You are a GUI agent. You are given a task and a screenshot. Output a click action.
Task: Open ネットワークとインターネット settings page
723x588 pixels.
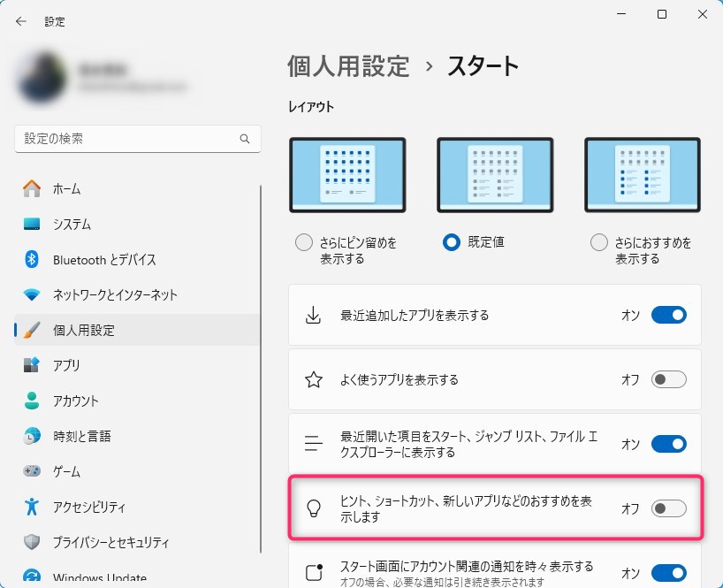coord(115,294)
